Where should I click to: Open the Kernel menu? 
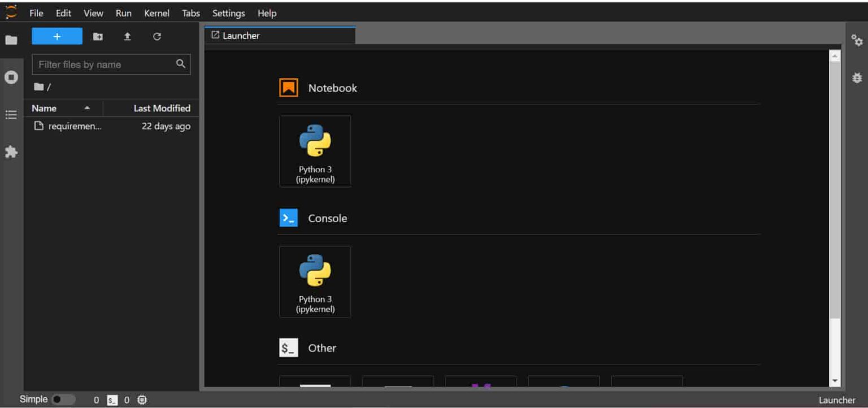click(157, 13)
